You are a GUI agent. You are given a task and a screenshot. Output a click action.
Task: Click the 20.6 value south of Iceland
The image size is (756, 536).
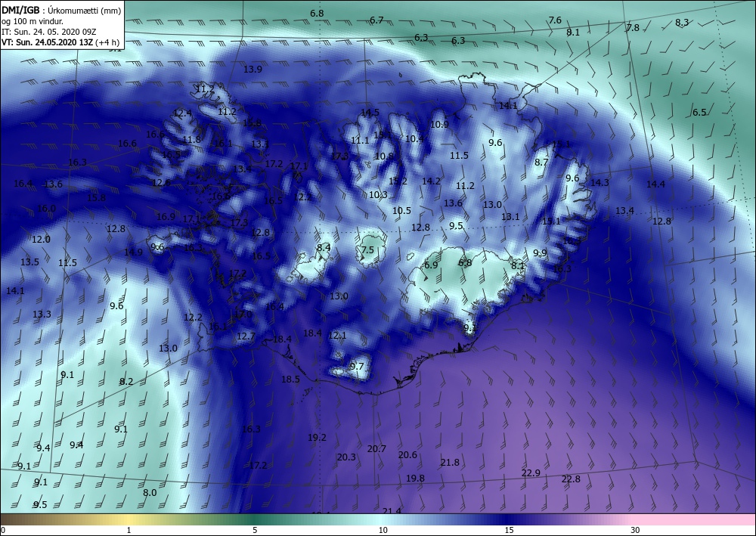point(407,455)
